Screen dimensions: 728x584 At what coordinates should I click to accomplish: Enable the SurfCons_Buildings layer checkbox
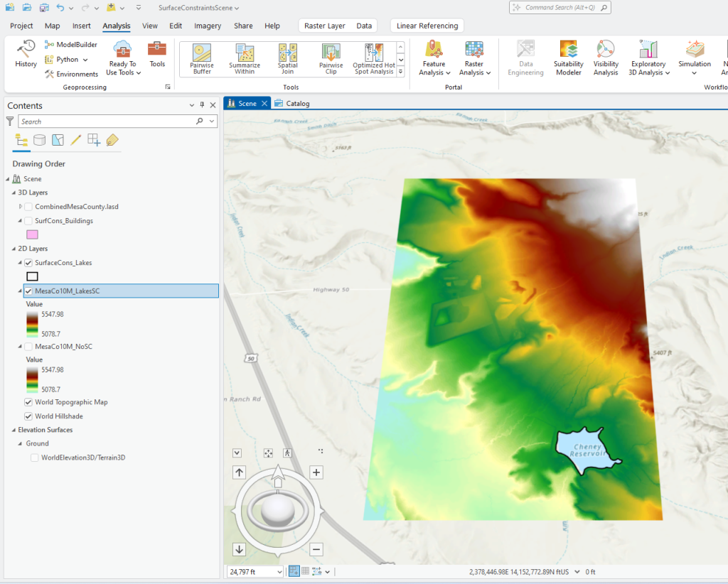click(28, 221)
